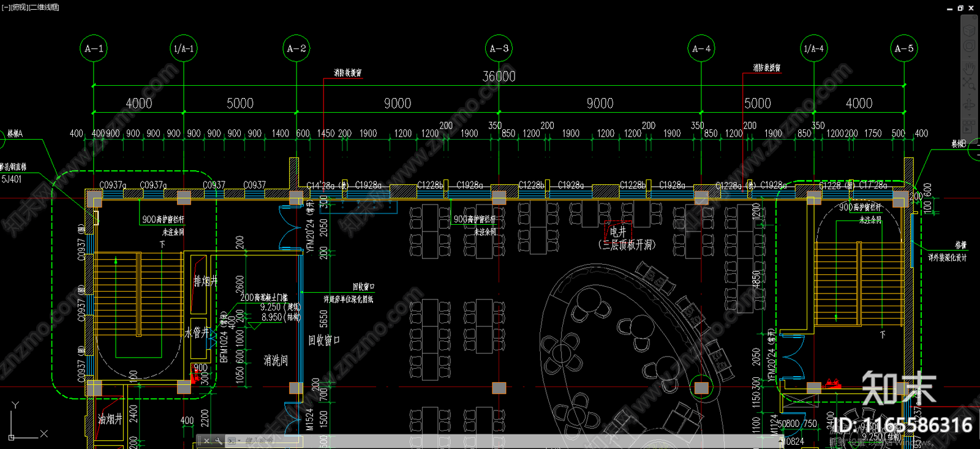
Task: Select the A-4 grid bubble
Action: (x=701, y=48)
